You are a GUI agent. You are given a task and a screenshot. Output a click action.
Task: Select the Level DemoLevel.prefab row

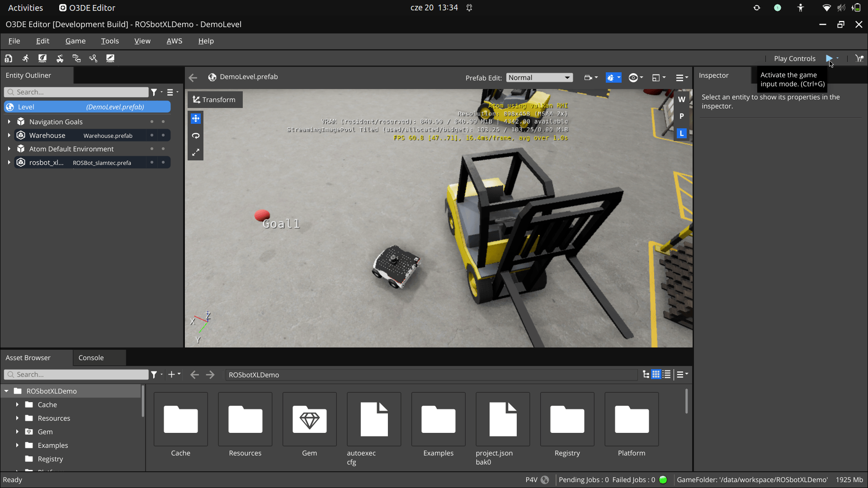(x=87, y=107)
